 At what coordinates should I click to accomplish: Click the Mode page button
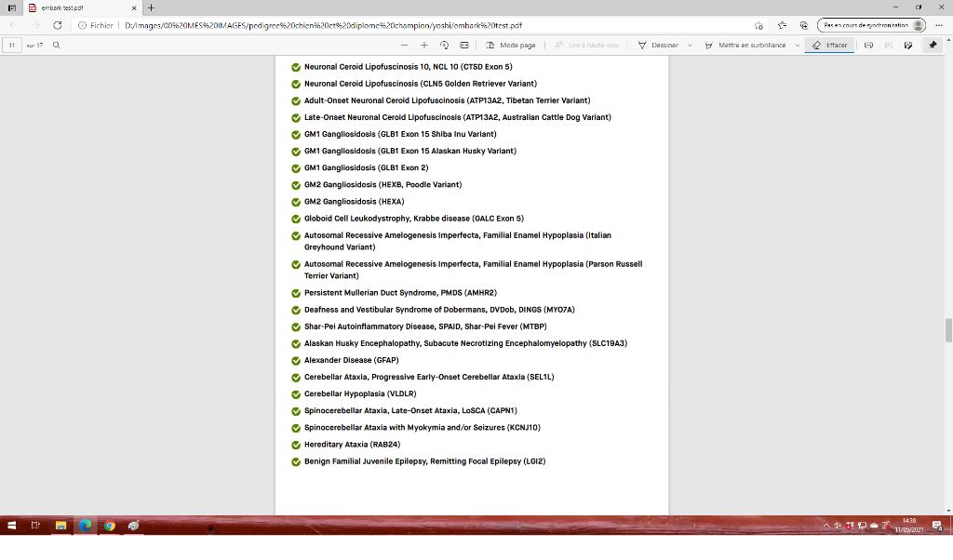click(511, 45)
